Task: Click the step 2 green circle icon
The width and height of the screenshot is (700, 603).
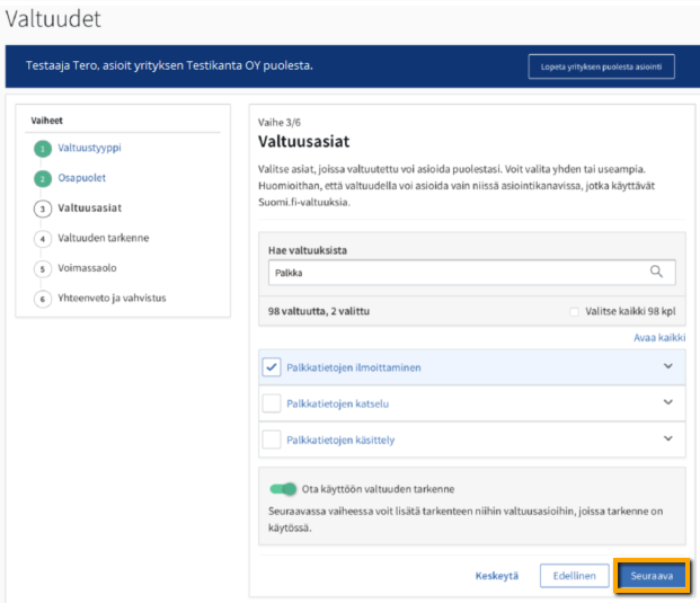Action: click(42, 179)
